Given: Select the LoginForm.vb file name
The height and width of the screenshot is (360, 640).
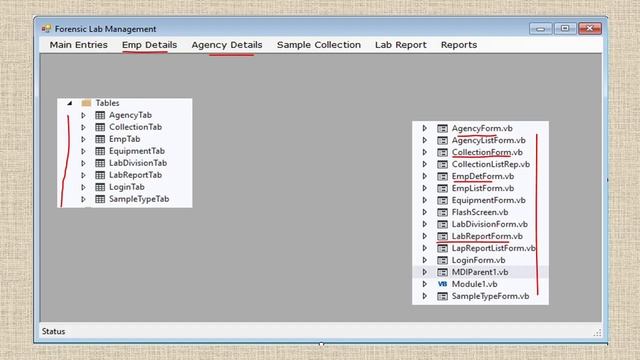Looking at the screenshot, I should (x=478, y=260).
